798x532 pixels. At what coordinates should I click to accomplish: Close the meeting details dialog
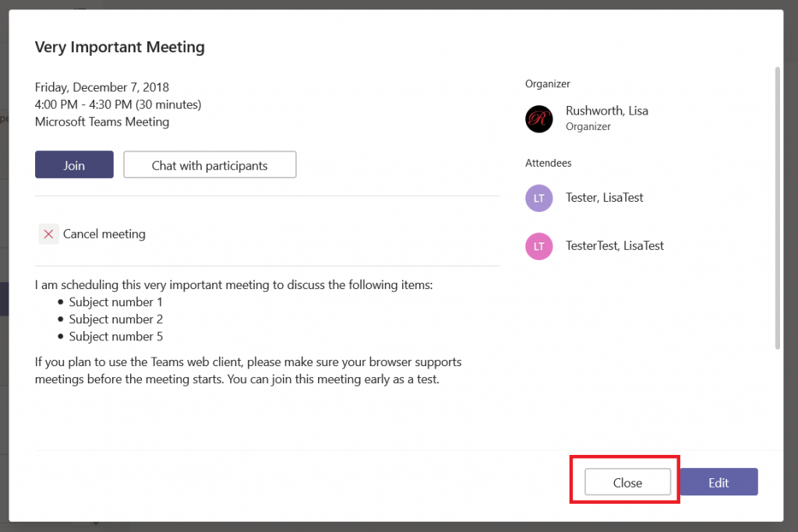point(627,482)
